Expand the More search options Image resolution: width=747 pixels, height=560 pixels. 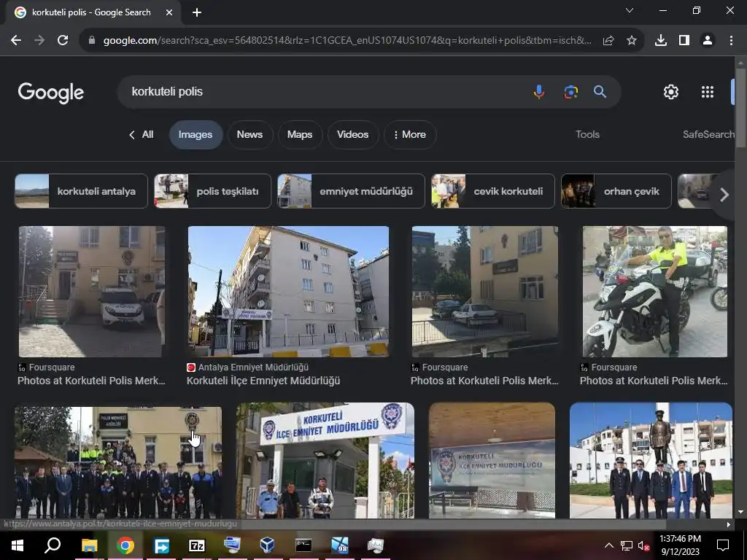tap(410, 135)
